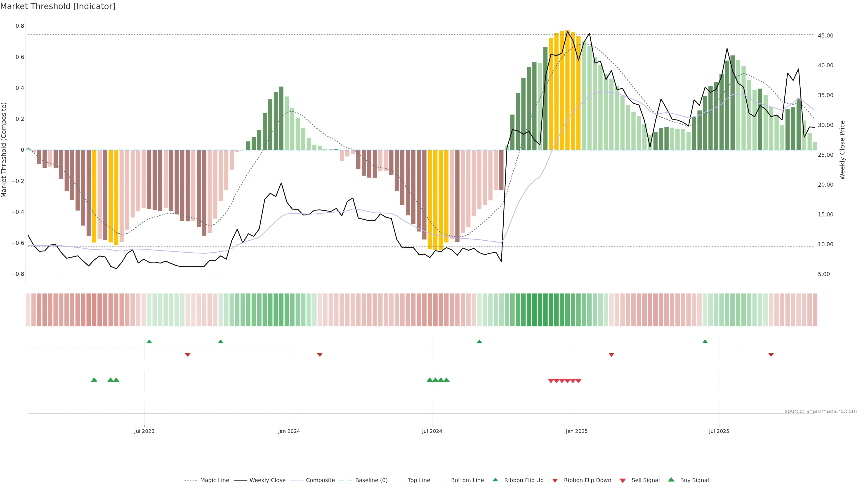Toggle the Composite legend entry
Screen dimensions: 868x488
tap(320, 480)
